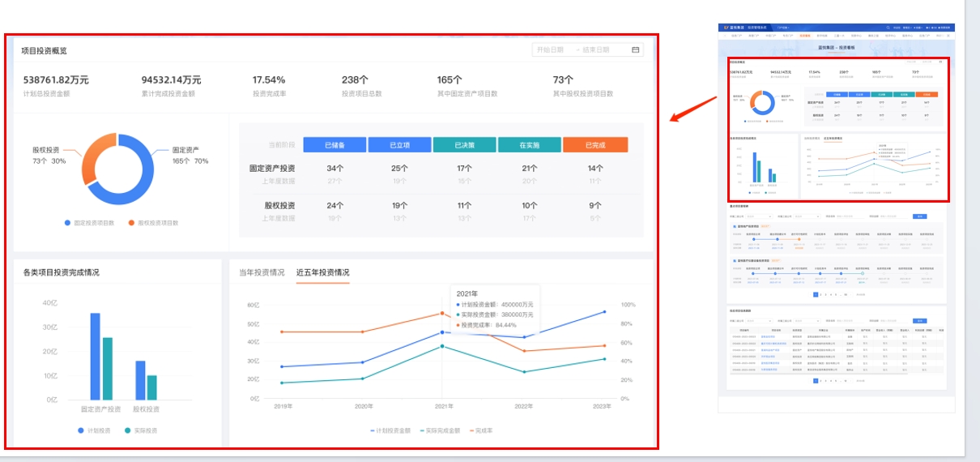
Task: Click the teal actual bar for 固定资产投资
Action: click(108, 369)
